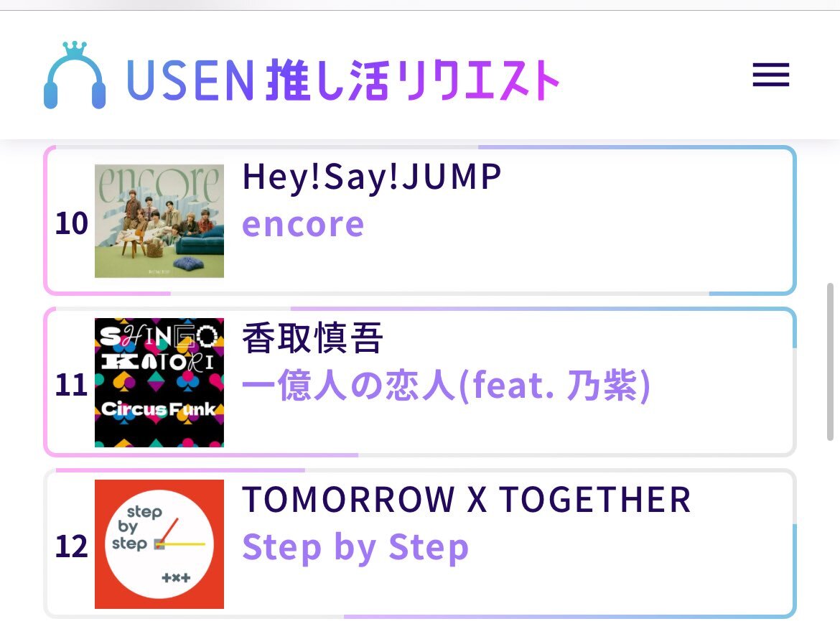Select the artist name 香取慎吾
Viewport: 840px width, 629px height.
point(313,338)
